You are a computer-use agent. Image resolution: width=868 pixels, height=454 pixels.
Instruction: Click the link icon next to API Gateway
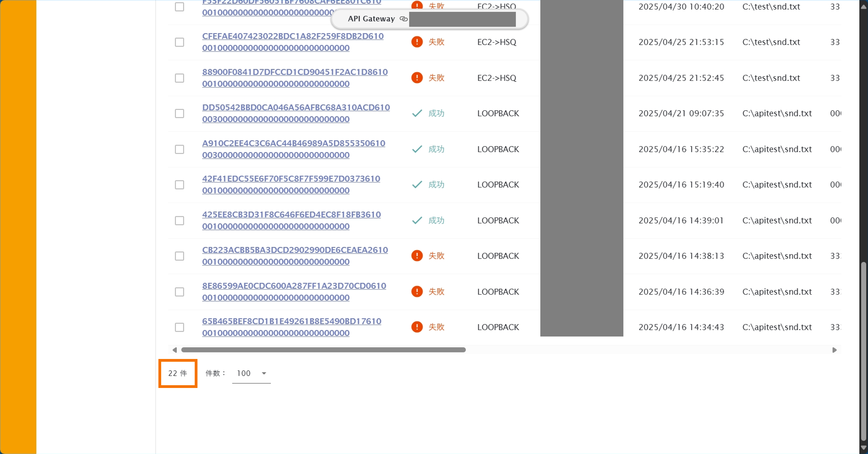click(403, 19)
